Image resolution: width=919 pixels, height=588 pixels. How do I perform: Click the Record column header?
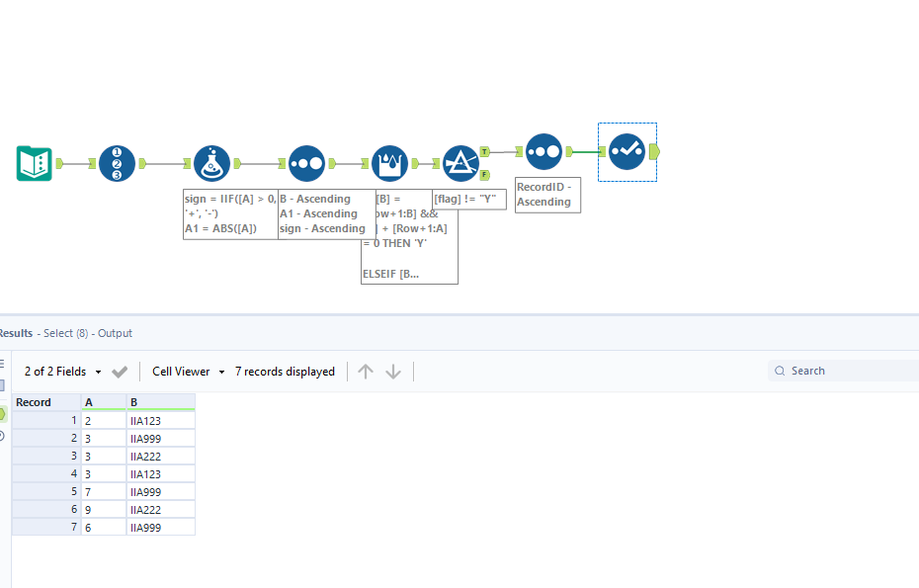point(46,402)
